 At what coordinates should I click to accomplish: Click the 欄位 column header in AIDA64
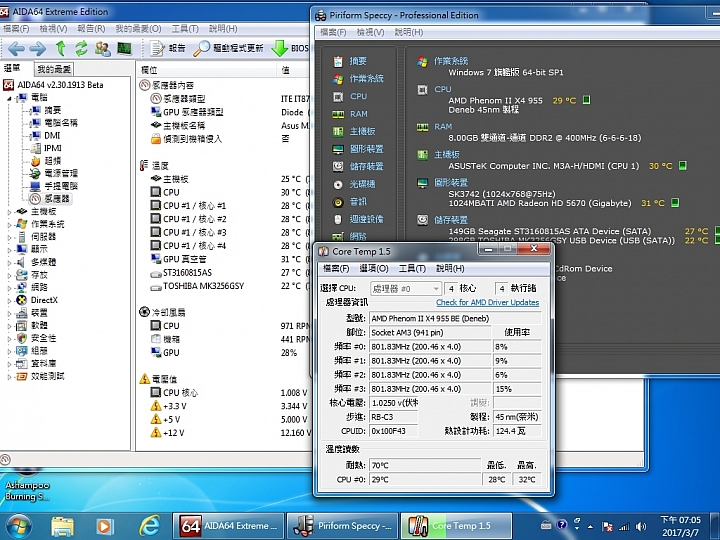coord(149,70)
